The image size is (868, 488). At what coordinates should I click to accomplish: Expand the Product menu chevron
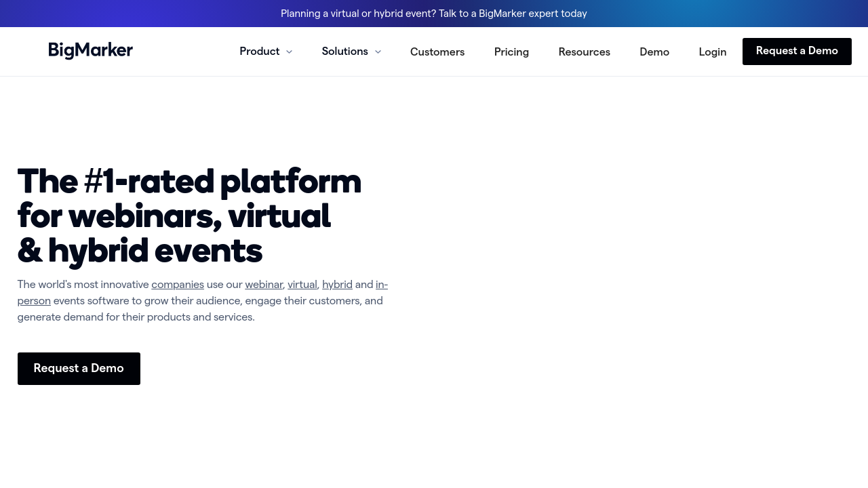click(x=289, y=52)
